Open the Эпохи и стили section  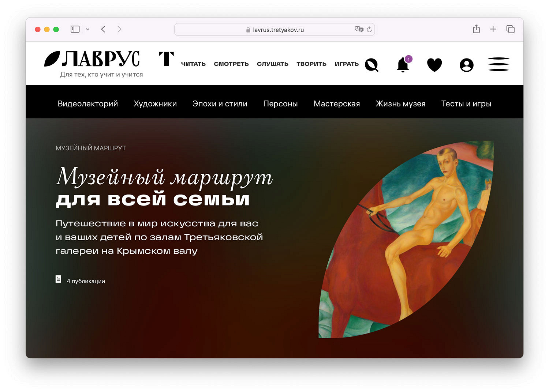220,104
